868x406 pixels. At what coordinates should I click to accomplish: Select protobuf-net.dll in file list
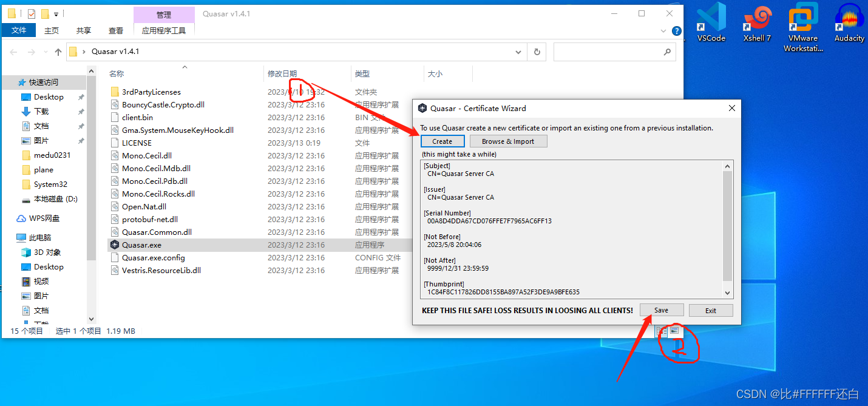(150, 219)
